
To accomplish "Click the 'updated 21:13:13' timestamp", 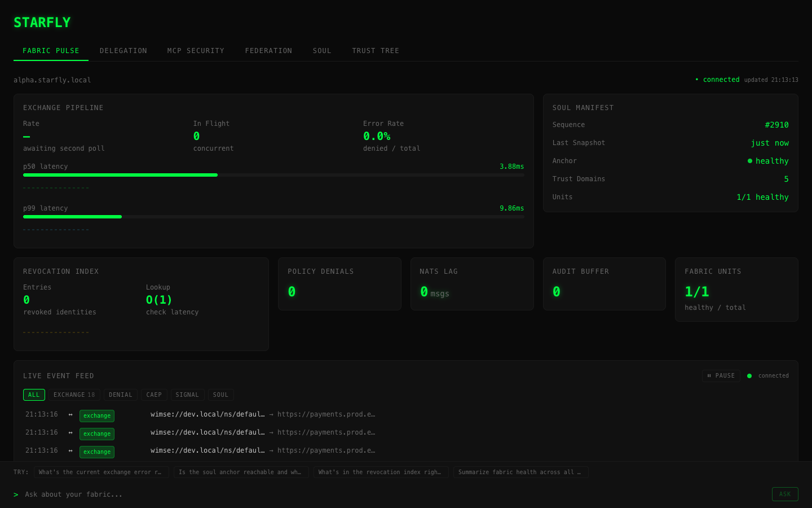I will [771, 80].
